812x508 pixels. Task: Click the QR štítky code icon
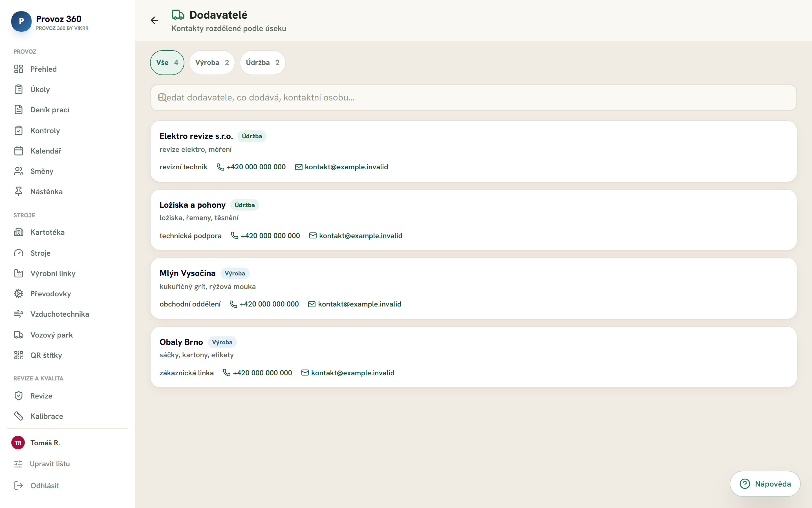[x=18, y=355]
